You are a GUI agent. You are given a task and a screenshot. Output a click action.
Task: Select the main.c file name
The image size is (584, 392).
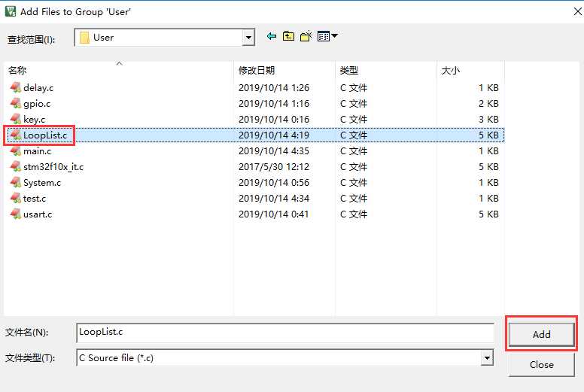[x=37, y=151]
